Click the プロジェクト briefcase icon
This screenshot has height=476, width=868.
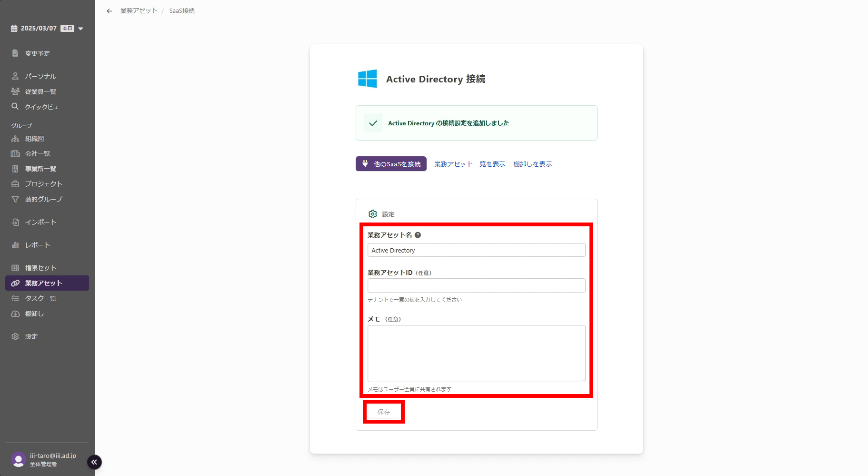coord(15,184)
